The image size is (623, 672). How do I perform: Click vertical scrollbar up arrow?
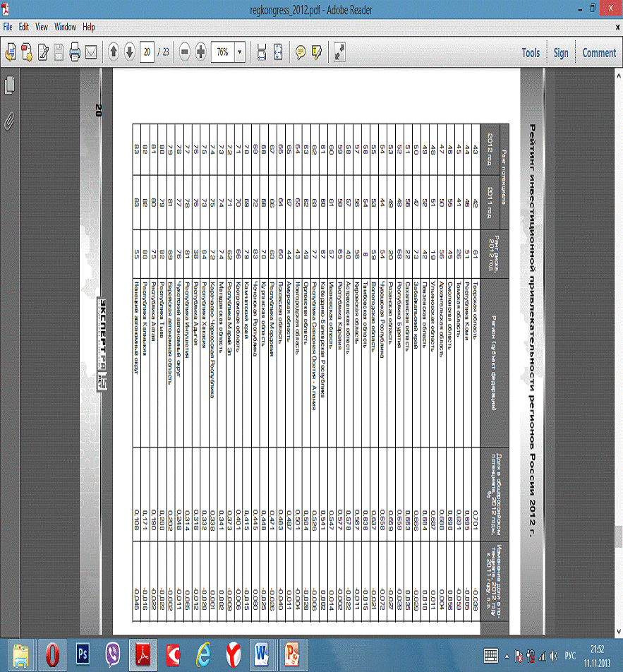click(618, 76)
